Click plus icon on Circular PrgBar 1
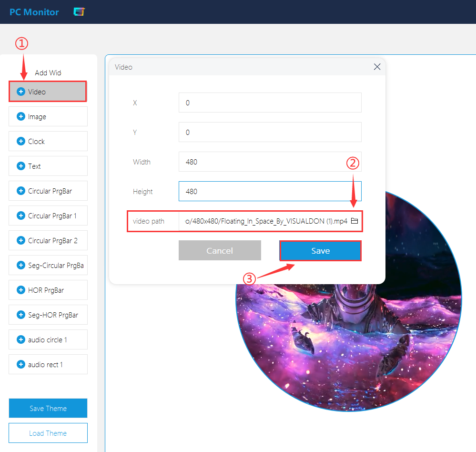476x452 pixels. tap(20, 216)
